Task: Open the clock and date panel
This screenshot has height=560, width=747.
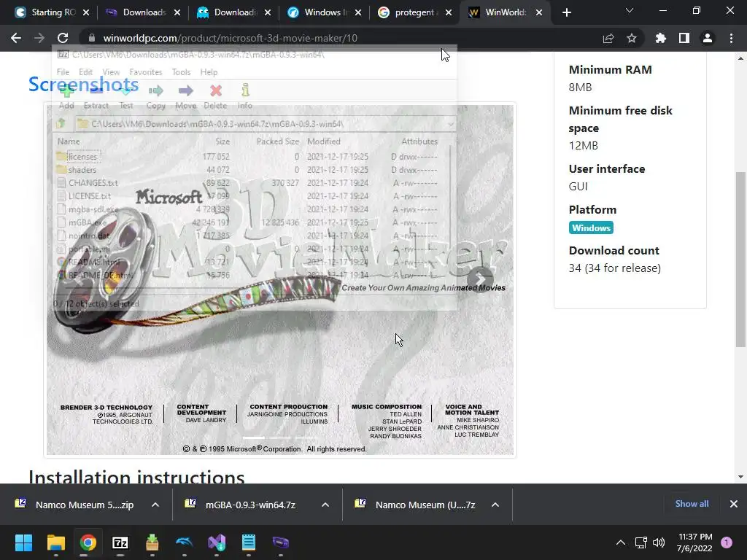Action: (694, 542)
